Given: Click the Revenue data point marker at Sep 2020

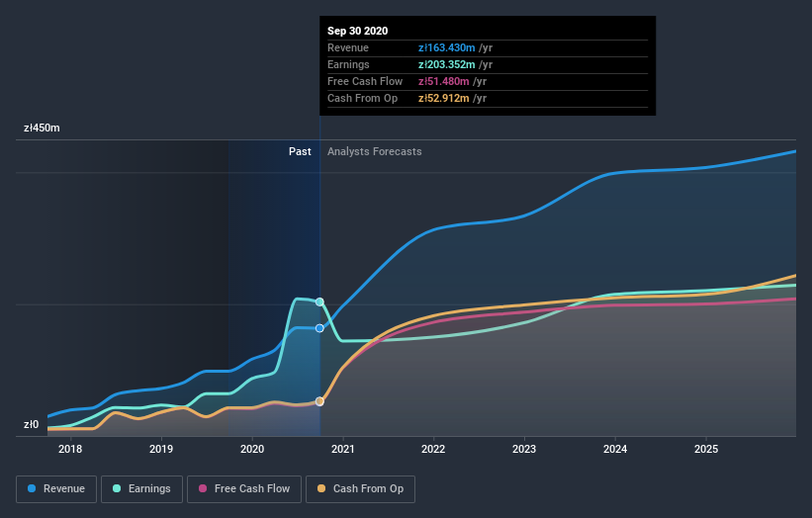Looking at the screenshot, I should 320,328.
